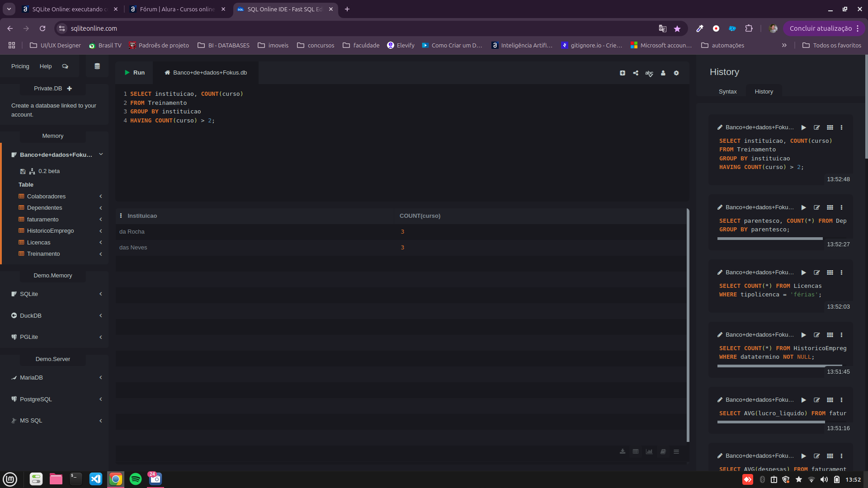Open editor settings gear icon
This screenshot has width=868, height=488.
(676, 73)
